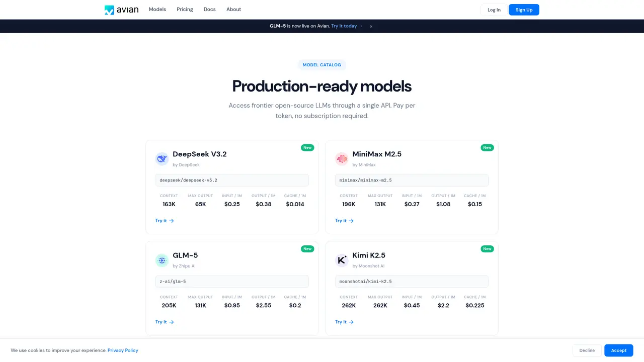The height and width of the screenshot is (362, 644).
Task: Click the Sign Up button
Action: 524,10
